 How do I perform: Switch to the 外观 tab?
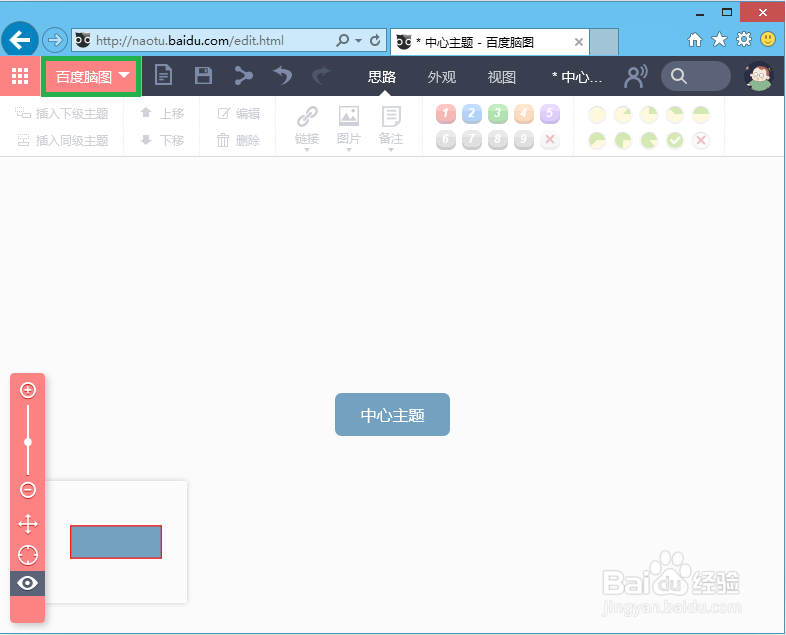(442, 77)
